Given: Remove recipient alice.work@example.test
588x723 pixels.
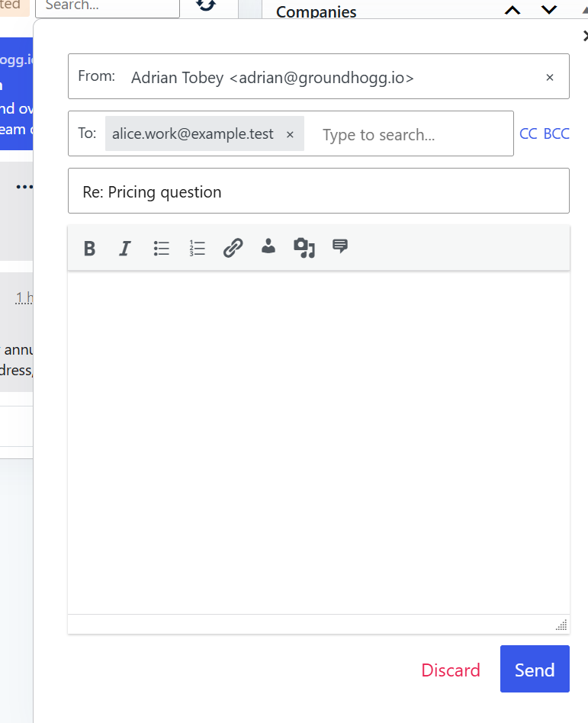Looking at the screenshot, I should 290,135.
